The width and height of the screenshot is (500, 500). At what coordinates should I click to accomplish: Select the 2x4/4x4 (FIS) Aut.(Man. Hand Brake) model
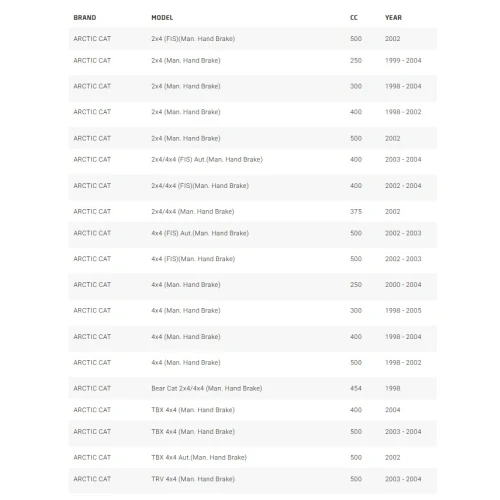pos(207,160)
